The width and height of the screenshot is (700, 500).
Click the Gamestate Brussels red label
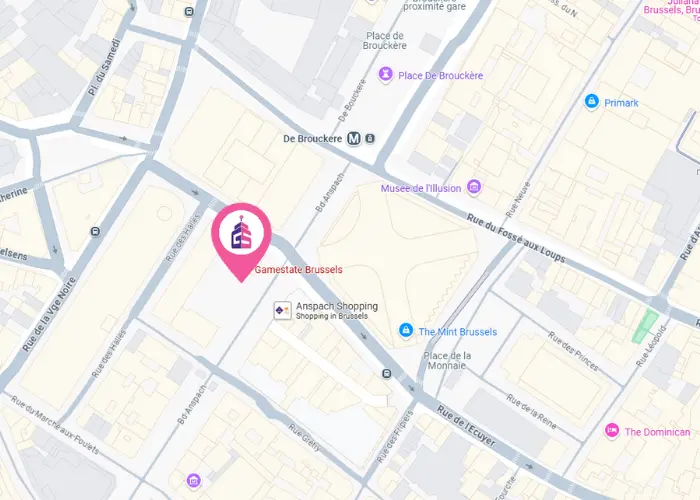point(298,270)
